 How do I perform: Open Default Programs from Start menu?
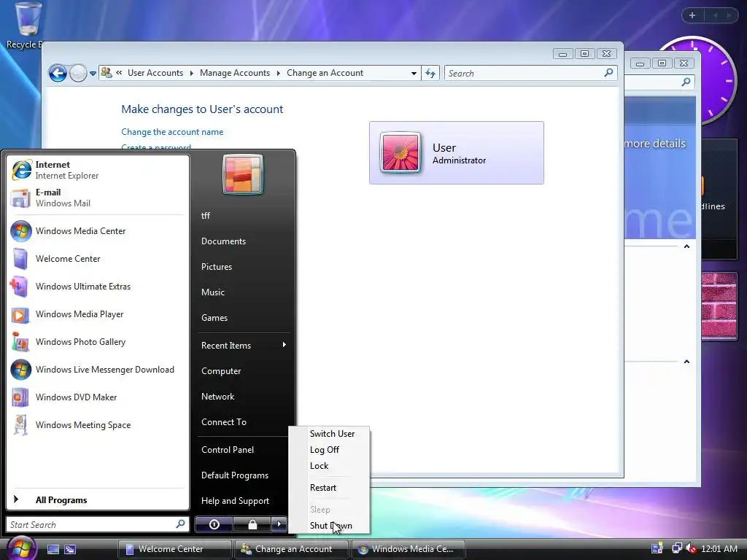(x=244, y=475)
